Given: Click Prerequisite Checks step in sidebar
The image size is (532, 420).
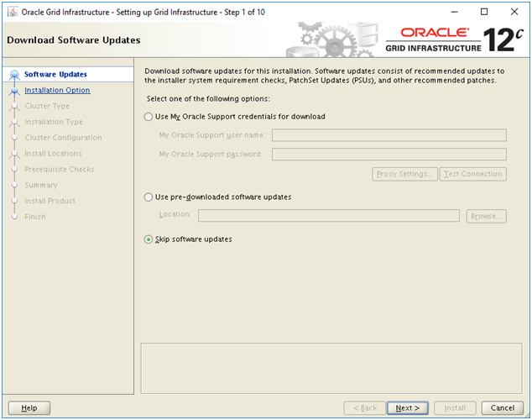Looking at the screenshot, I should 60,169.
